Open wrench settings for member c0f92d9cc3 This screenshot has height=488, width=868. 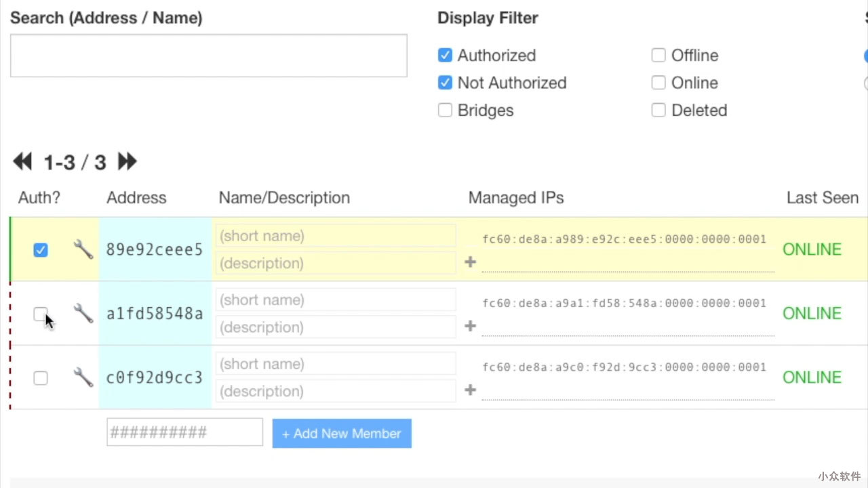pyautogui.click(x=83, y=377)
